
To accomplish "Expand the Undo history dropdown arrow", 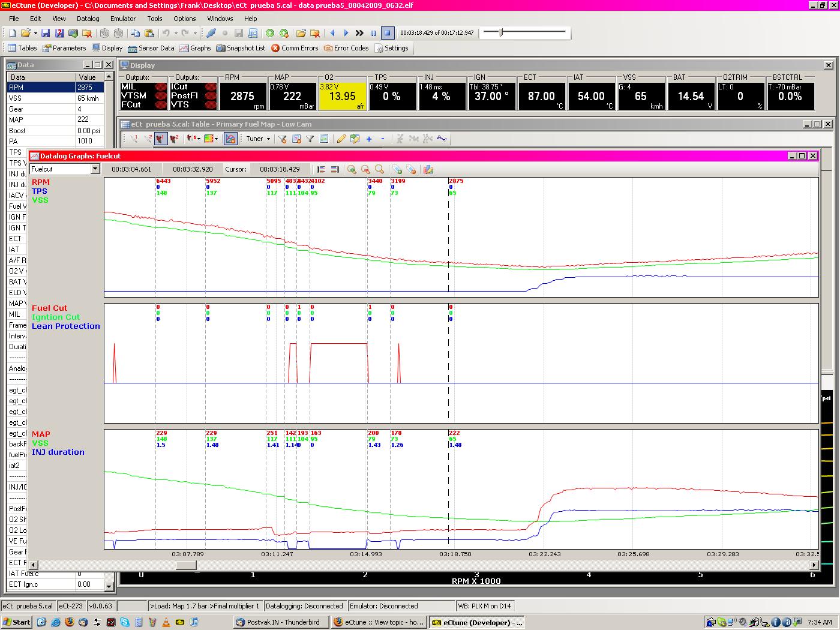I will [x=175, y=33].
